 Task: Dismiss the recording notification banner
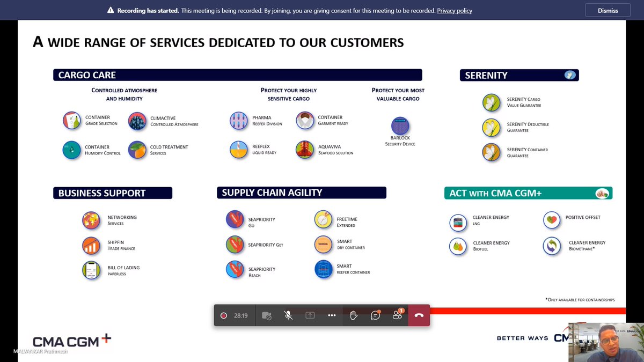(608, 10)
